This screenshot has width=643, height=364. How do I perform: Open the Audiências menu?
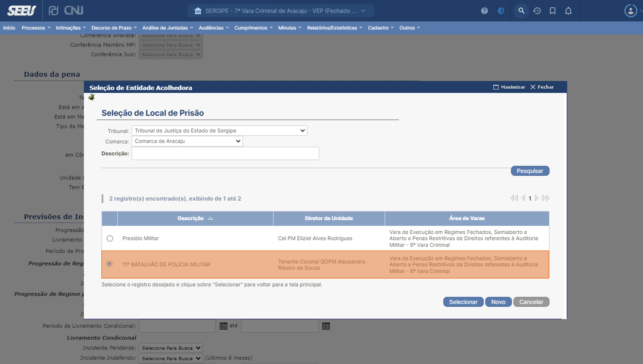click(214, 28)
